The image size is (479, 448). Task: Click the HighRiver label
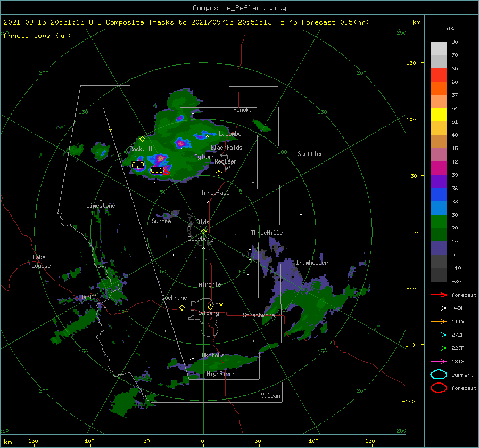click(220, 374)
